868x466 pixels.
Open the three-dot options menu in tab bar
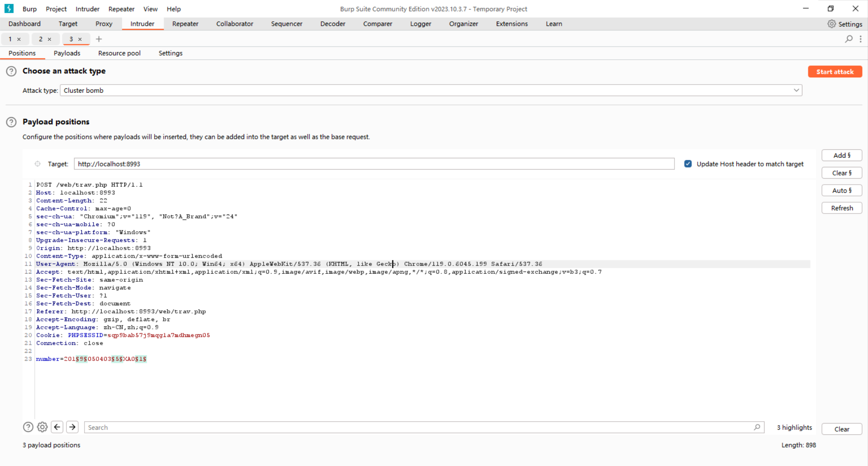click(x=860, y=39)
